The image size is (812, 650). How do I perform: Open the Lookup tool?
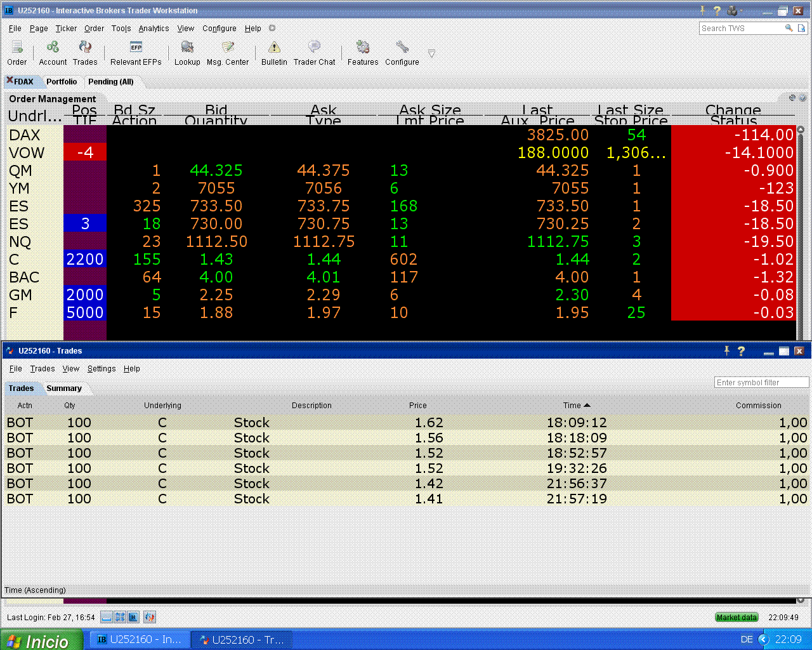tap(187, 53)
